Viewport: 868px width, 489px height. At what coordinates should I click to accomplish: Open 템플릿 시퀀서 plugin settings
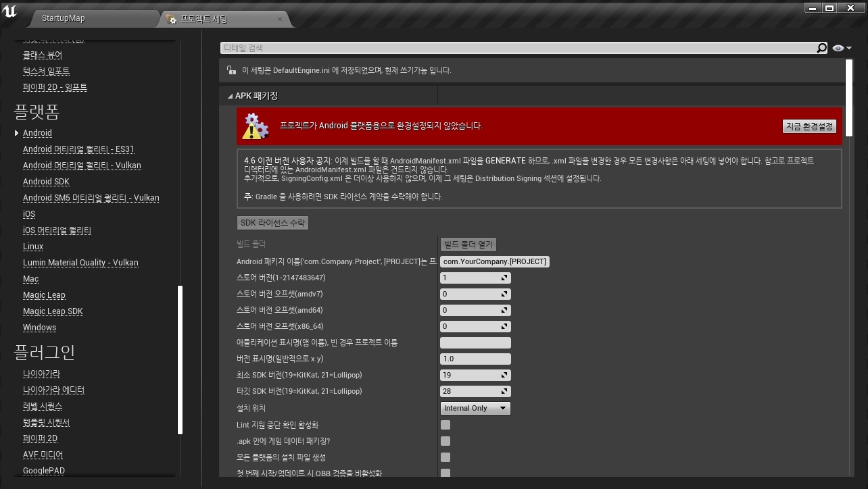46,422
